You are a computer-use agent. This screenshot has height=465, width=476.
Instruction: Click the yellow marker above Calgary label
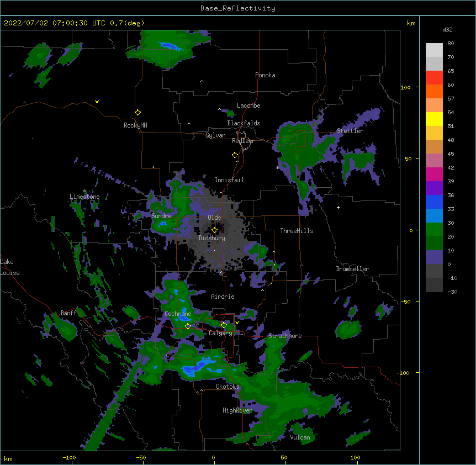tap(224, 325)
